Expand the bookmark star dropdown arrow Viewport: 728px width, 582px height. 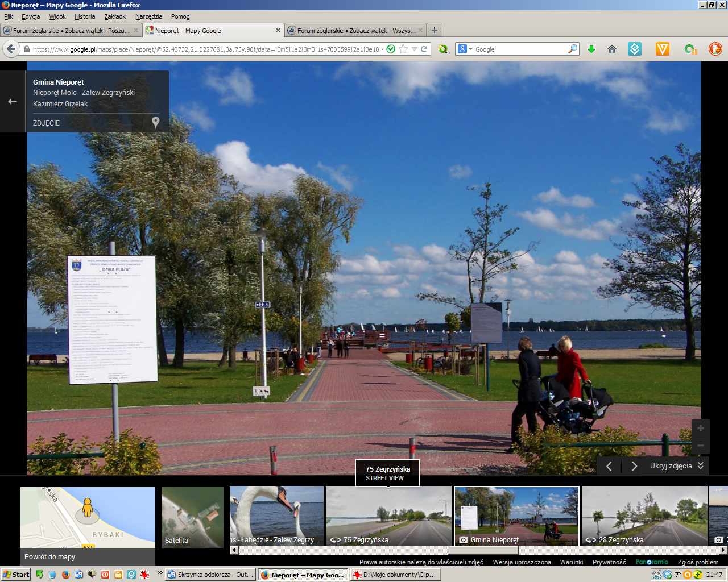click(414, 49)
